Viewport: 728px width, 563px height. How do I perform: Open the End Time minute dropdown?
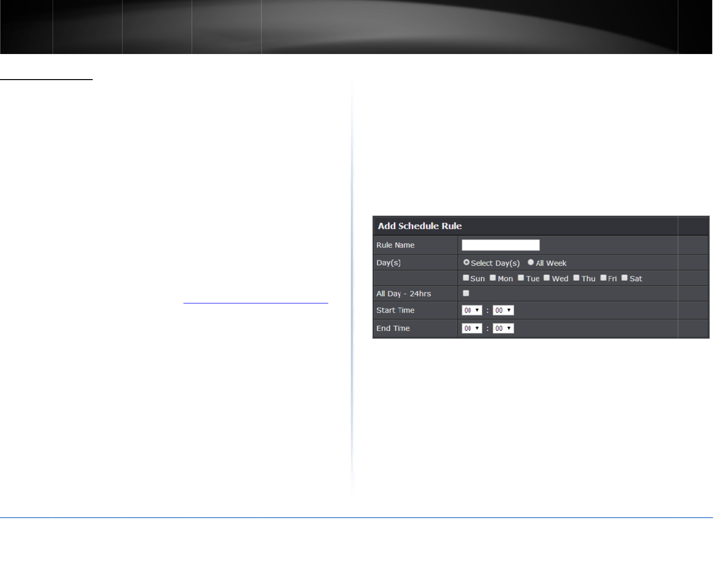(x=503, y=329)
